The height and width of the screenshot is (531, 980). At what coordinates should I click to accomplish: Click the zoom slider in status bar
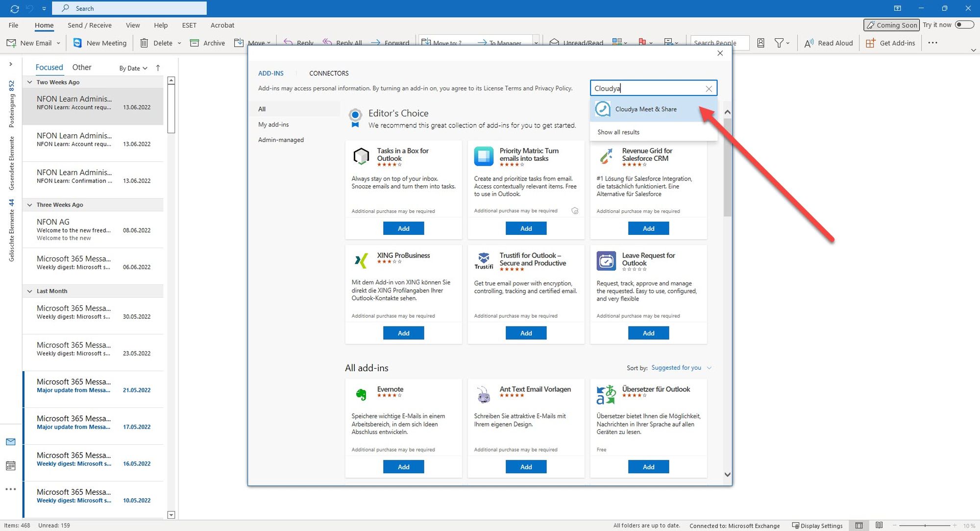(924, 526)
